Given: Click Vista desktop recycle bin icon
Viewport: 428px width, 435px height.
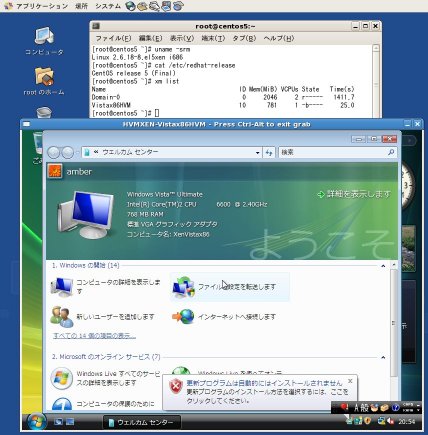Looking at the screenshot, I should [38, 147].
